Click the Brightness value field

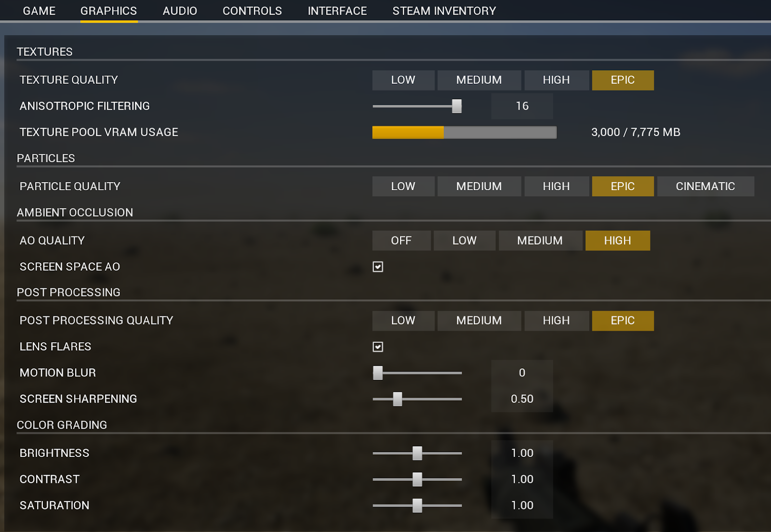pyautogui.click(x=522, y=453)
